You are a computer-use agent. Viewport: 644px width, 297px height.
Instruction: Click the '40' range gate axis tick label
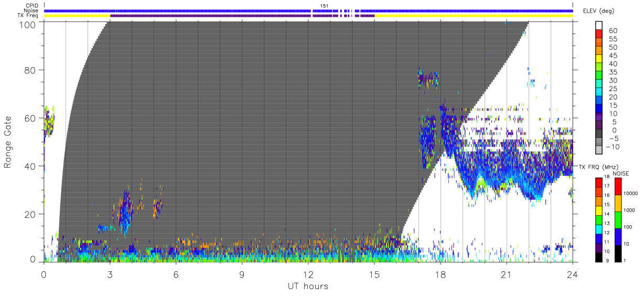(x=30, y=166)
